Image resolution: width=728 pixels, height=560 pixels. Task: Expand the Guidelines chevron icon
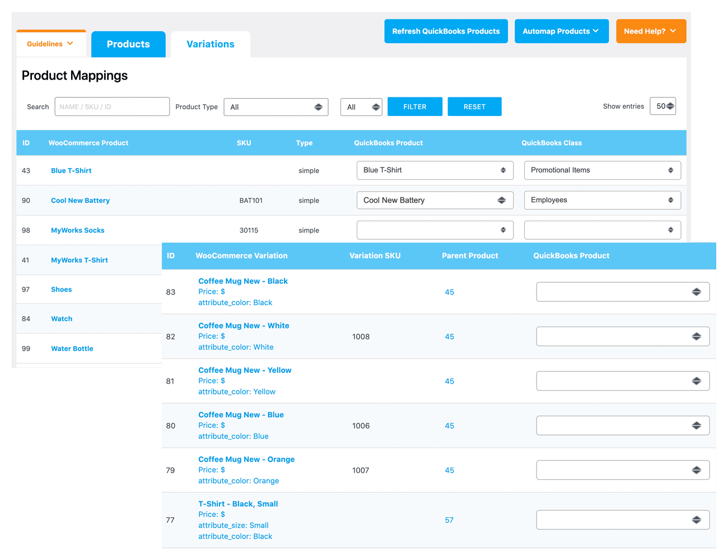(71, 43)
